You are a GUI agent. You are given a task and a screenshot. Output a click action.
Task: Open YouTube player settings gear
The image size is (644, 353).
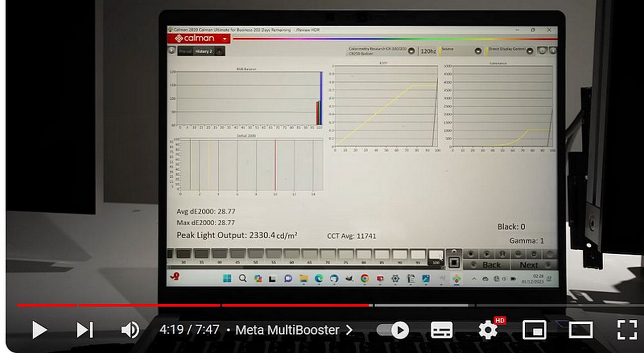click(488, 330)
